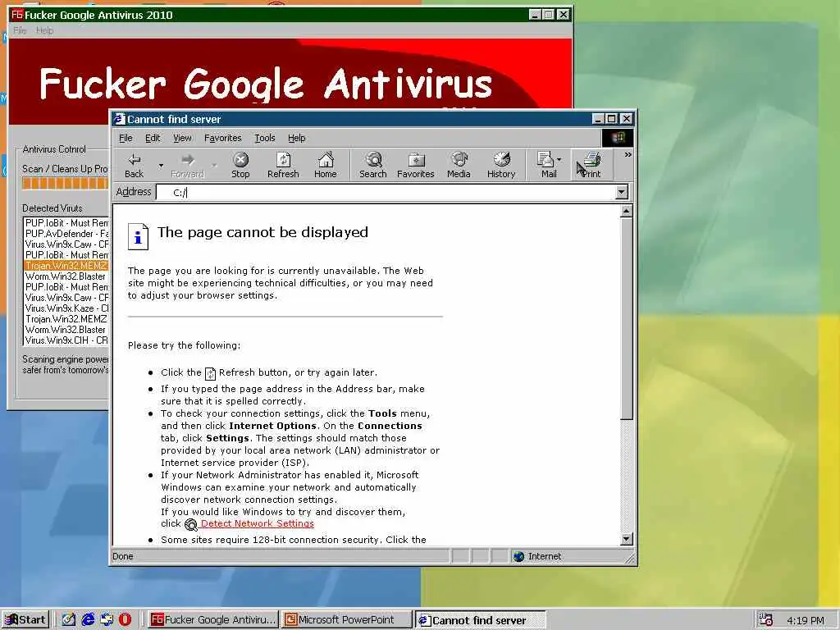840x630 pixels.
Task: Switch to Microsoft PowerPoint taskbar button
Action: point(347,620)
